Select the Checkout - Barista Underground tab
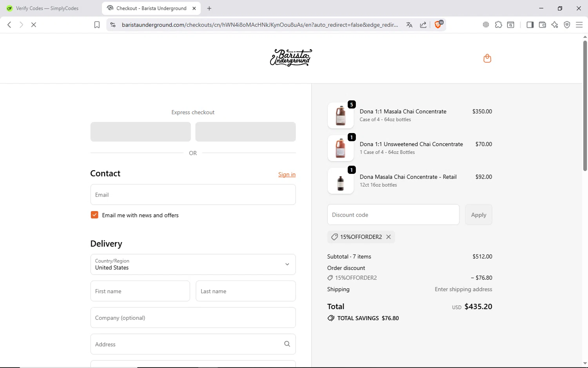This screenshot has height=368, width=588. tap(151, 8)
